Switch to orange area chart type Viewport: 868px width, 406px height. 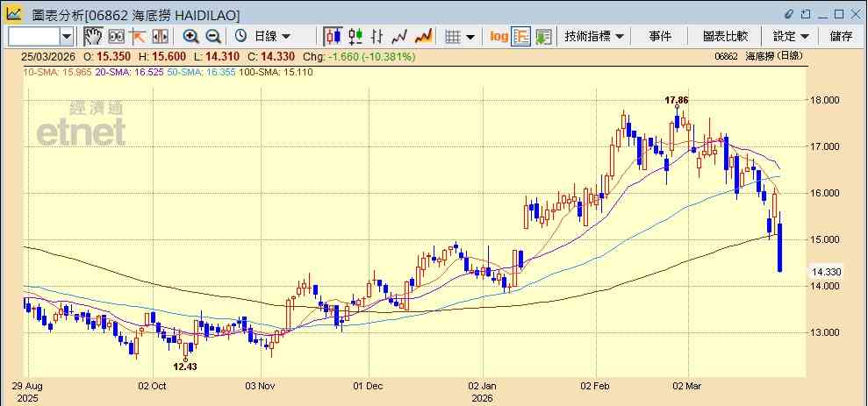coord(424,37)
